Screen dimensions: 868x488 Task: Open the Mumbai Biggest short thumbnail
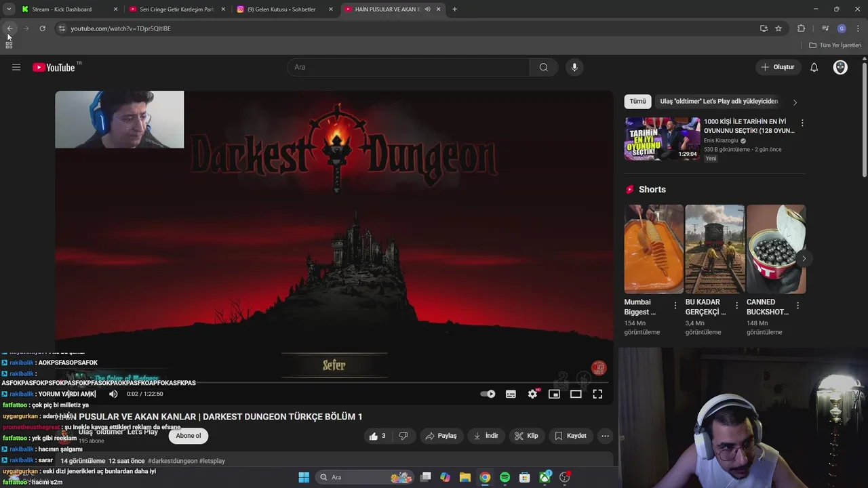point(654,249)
